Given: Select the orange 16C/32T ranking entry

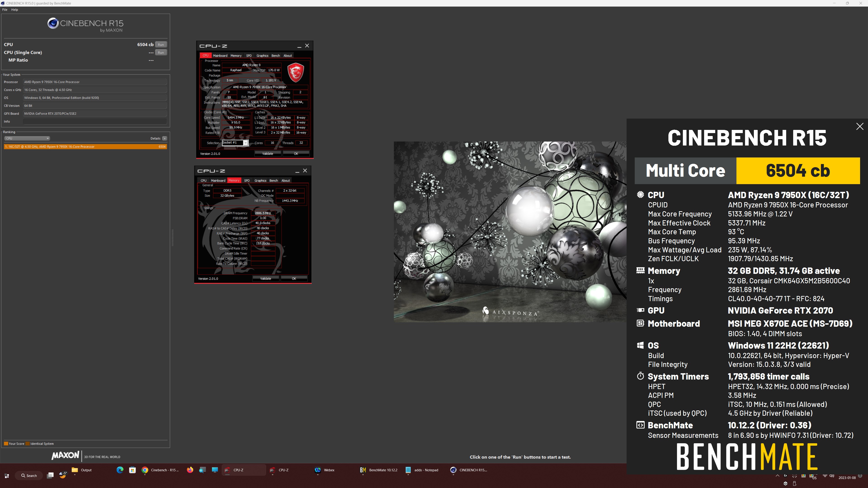Looking at the screenshot, I should pyautogui.click(x=85, y=146).
